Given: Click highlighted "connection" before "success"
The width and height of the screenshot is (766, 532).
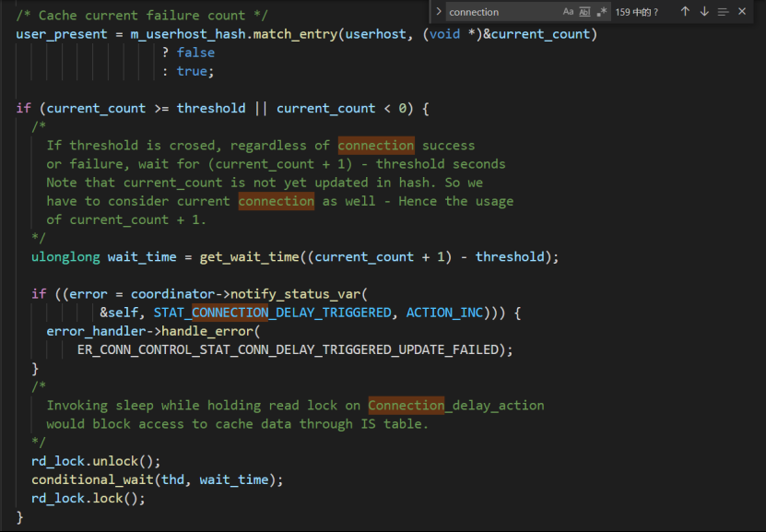Looking at the screenshot, I should point(376,146).
